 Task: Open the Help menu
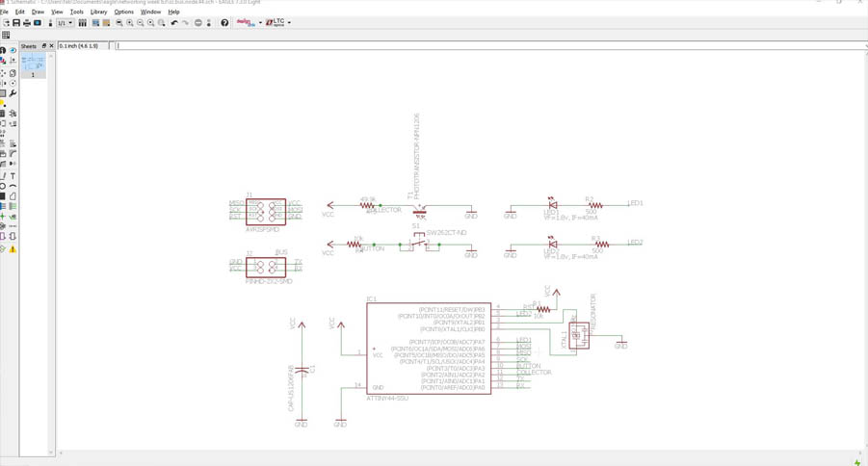173,12
